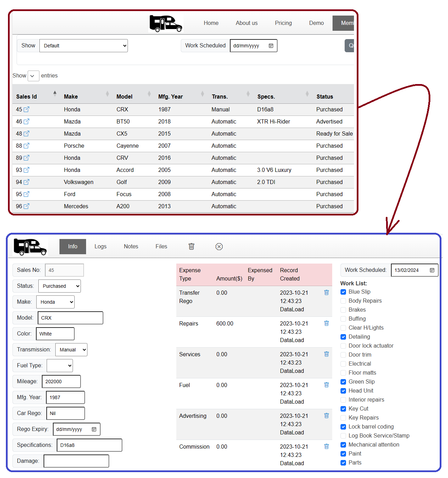Uncheck the Detailing work item
The width and height of the screenshot is (448, 478).
coord(343,337)
